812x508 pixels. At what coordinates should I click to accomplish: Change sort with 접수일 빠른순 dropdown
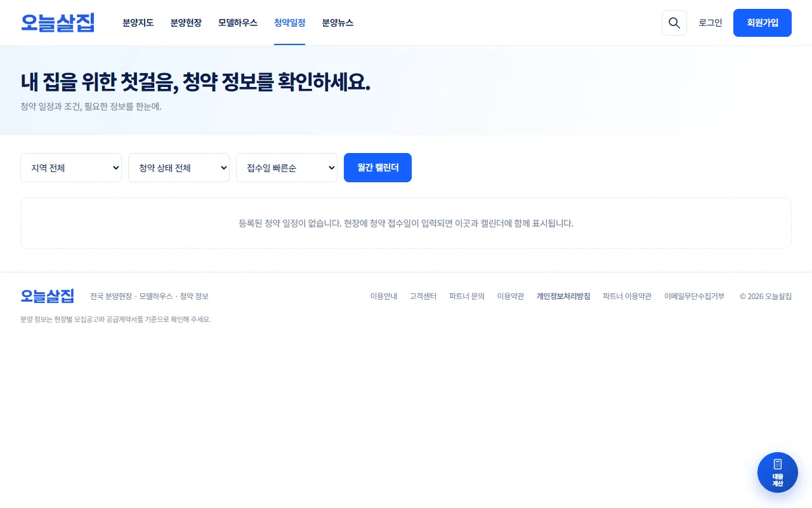coord(287,168)
